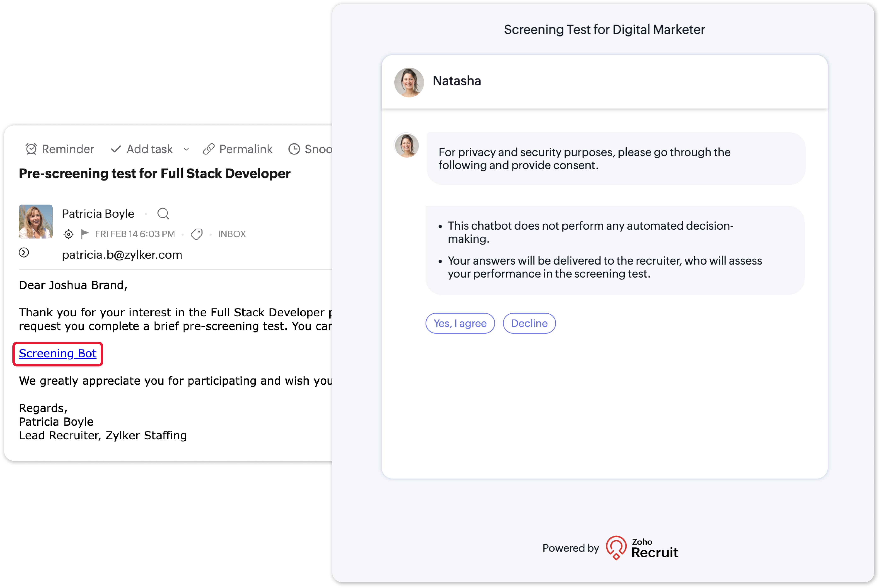Click the search icon beside Patricia Boyle

163,214
